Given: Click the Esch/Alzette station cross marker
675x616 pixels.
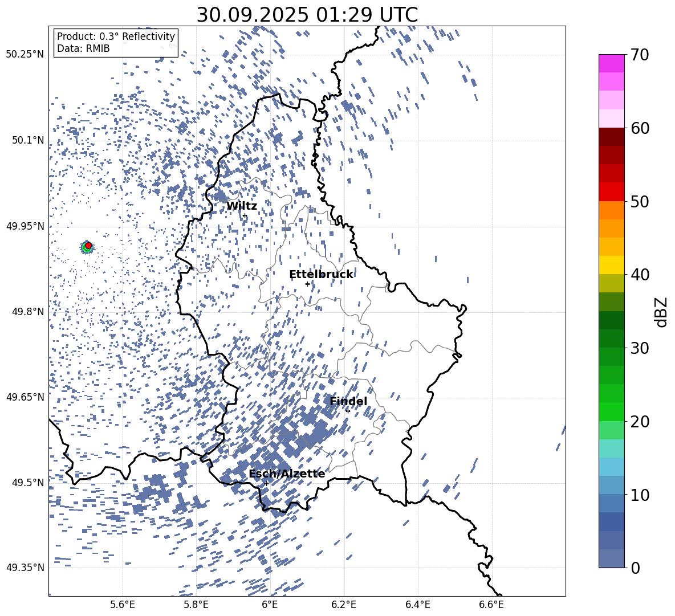Looking at the screenshot, I should click(x=266, y=483).
